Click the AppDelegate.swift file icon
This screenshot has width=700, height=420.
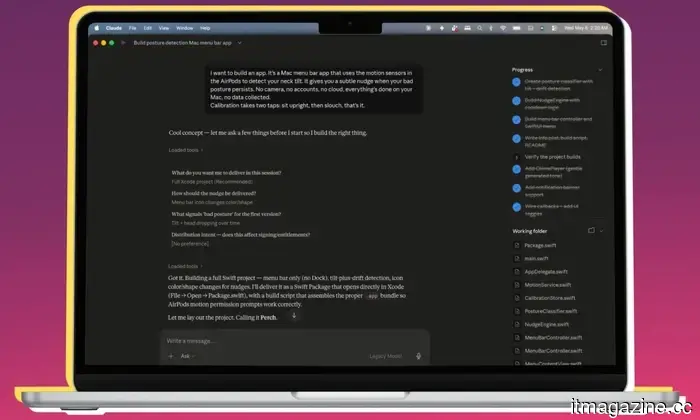pyautogui.click(x=517, y=272)
